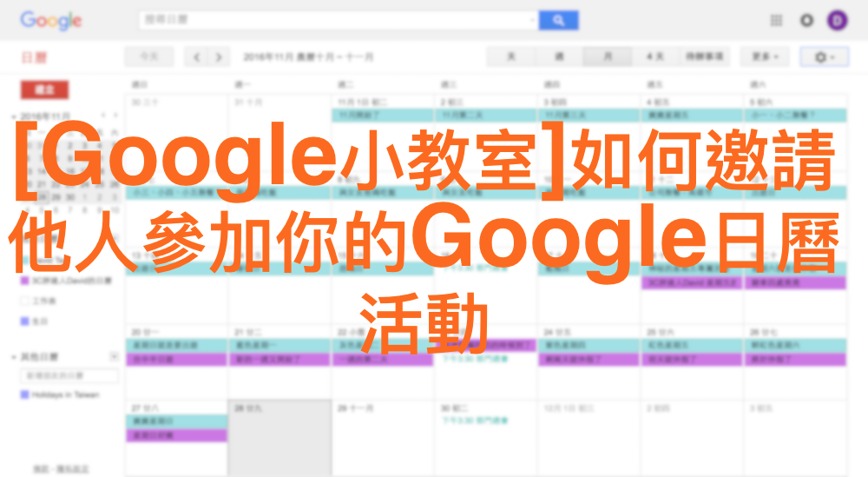Open purple event on day 27
Viewport: 868px width, 477px height.
tap(176, 435)
